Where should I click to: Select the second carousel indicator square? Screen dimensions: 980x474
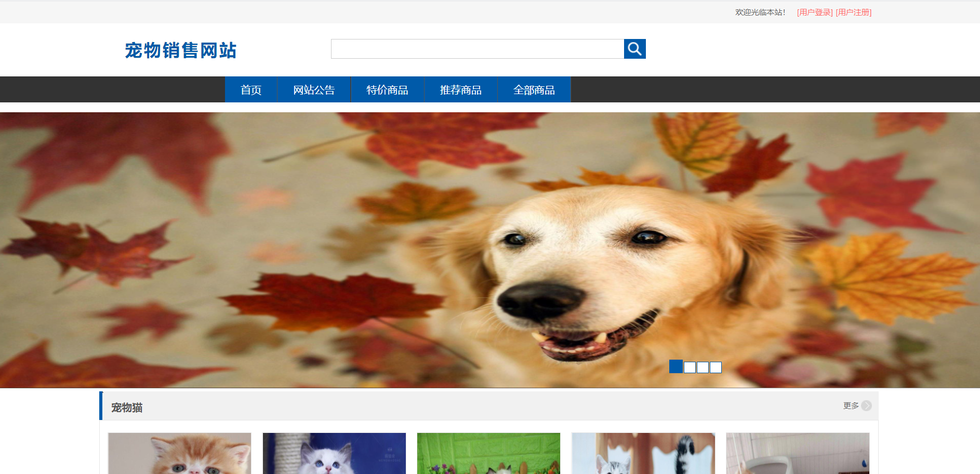coord(690,367)
